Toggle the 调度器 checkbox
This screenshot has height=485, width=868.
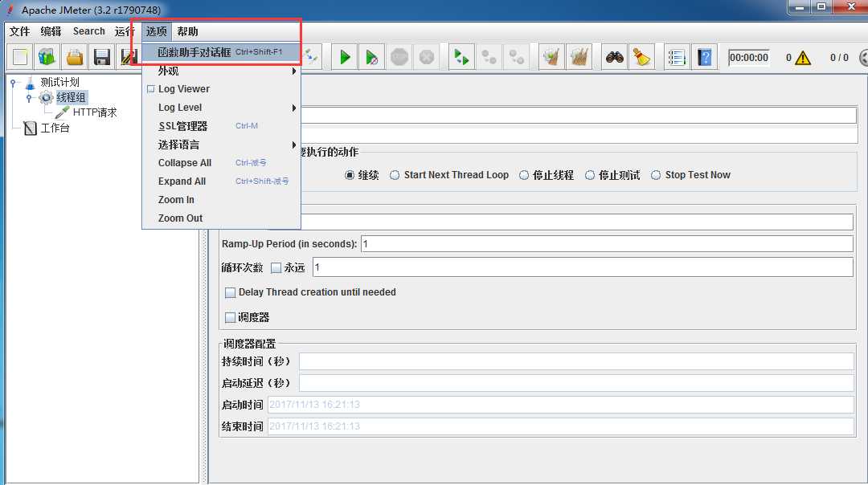(231, 317)
